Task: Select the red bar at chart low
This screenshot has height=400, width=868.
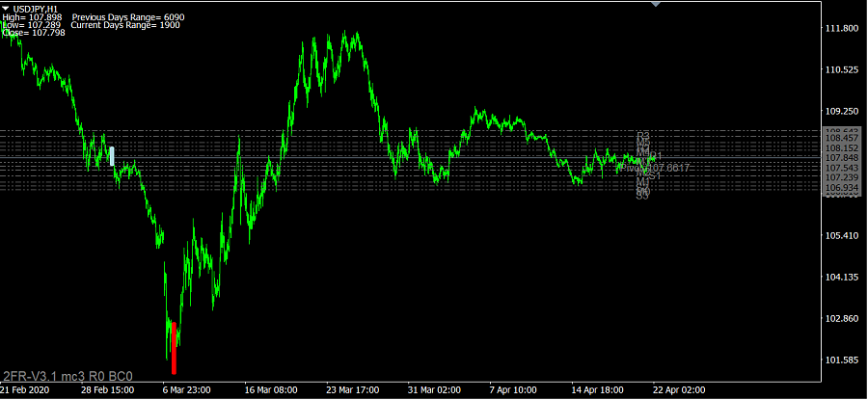Action: click(x=174, y=348)
